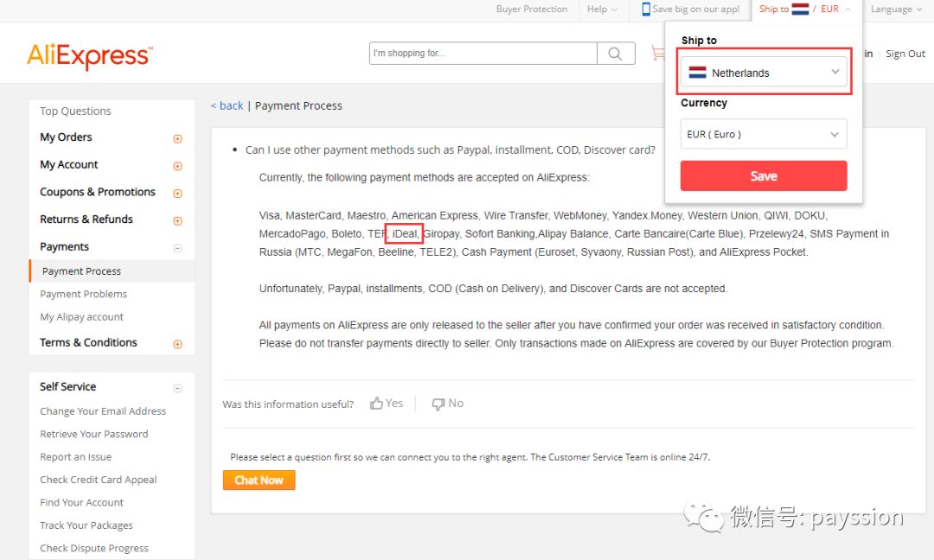Viewport: 934px width, 560px height.
Task: Collapse Self Service minus icon
Action: [x=177, y=389]
